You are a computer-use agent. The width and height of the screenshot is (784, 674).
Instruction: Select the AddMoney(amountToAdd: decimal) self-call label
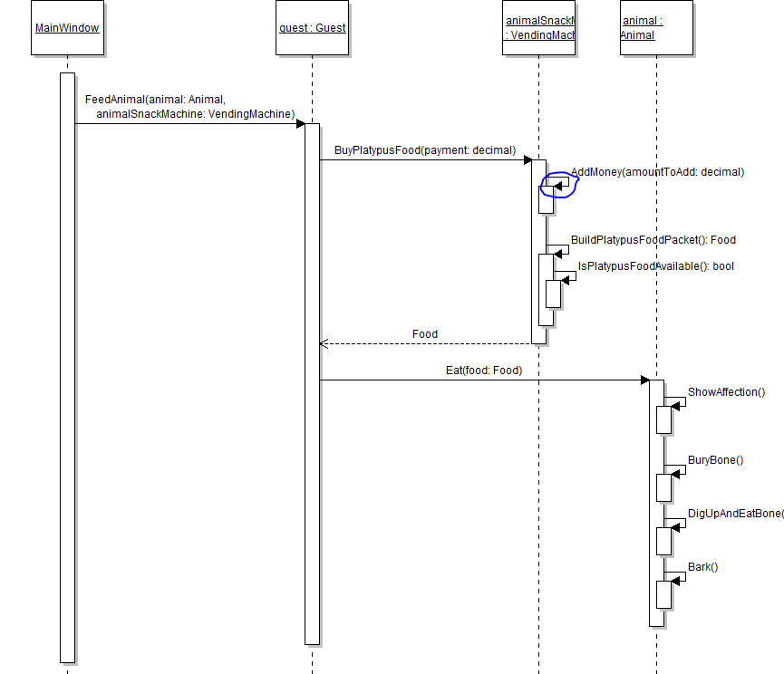click(x=656, y=172)
